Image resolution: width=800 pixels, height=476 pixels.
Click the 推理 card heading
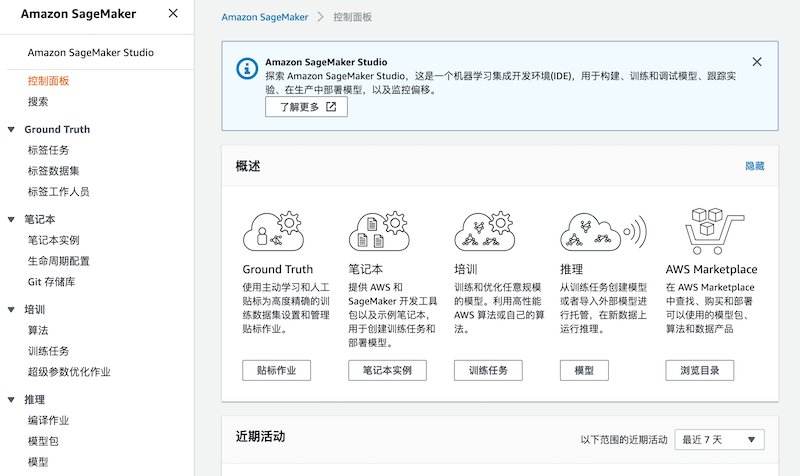pyautogui.click(x=571, y=269)
